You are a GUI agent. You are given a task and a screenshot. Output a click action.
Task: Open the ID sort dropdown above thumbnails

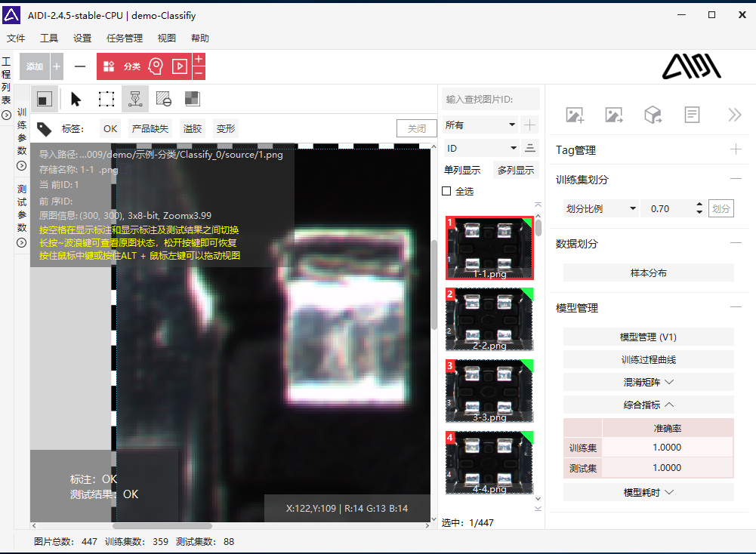(x=482, y=149)
